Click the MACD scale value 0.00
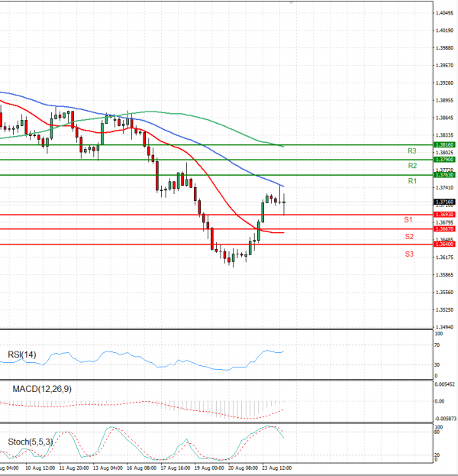Image resolution: width=458 pixels, height=476 pixels. pos(440,402)
